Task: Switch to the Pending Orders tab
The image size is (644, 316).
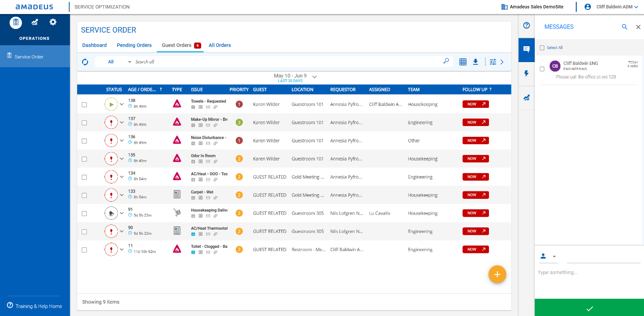Action: (134, 45)
